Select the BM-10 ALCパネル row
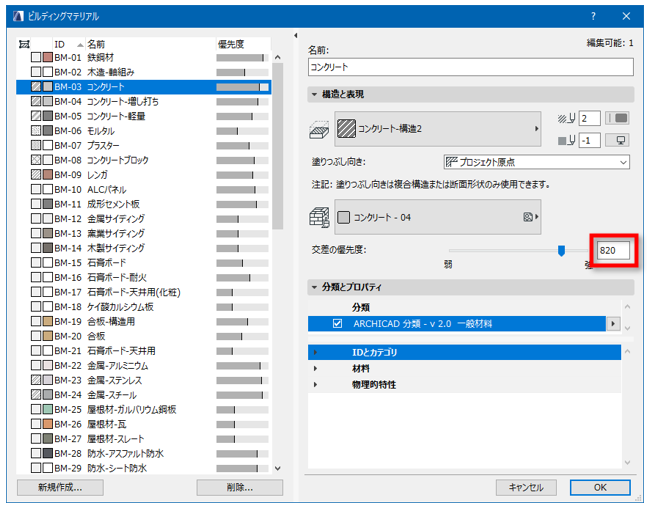Screen dimensions: 653x512 coord(144,190)
